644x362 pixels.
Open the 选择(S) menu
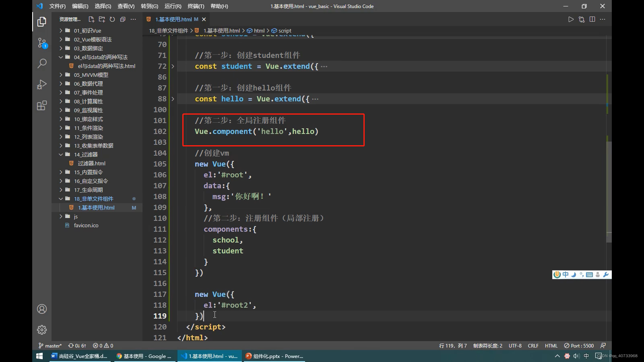103,6
